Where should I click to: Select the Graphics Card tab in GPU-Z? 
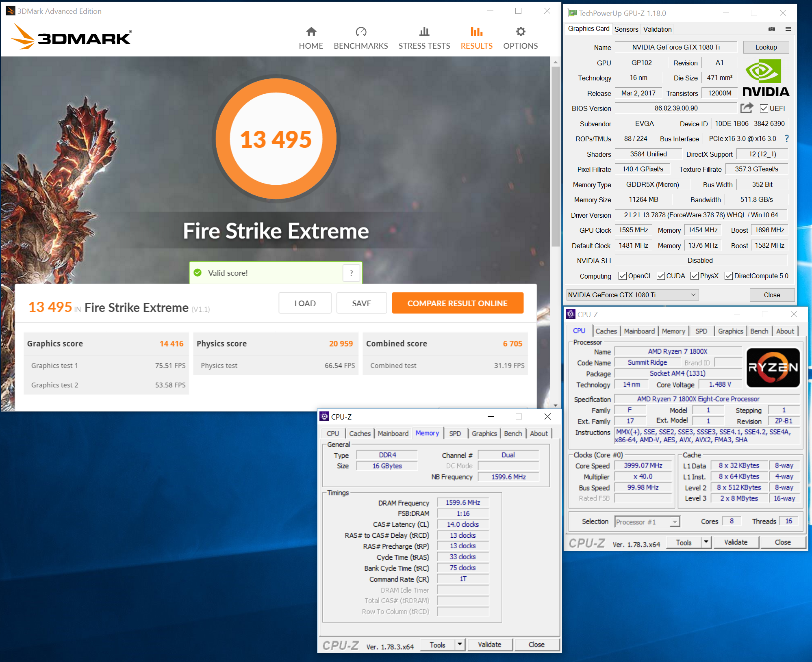[x=588, y=28]
